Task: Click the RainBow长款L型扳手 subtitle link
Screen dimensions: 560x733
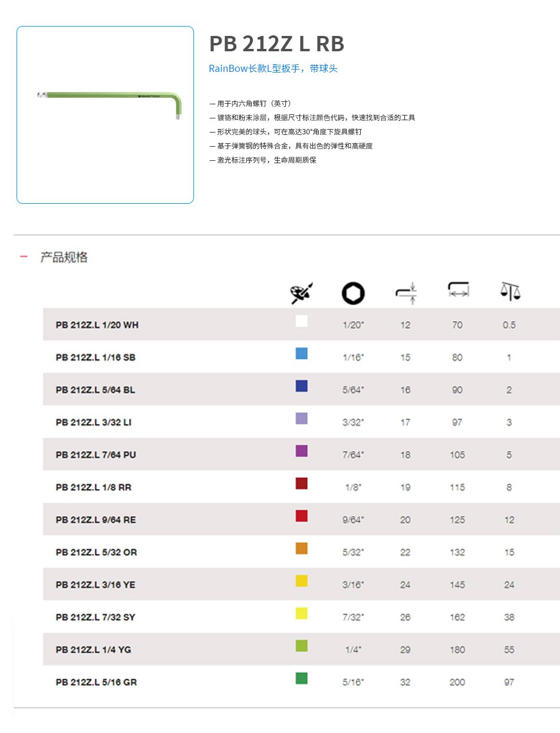Action: 273,68
